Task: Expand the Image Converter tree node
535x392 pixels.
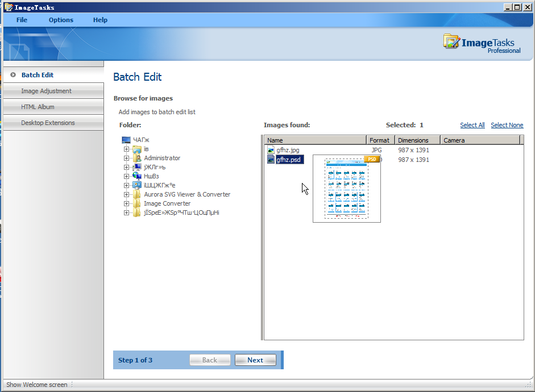Action: coord(126,203)
